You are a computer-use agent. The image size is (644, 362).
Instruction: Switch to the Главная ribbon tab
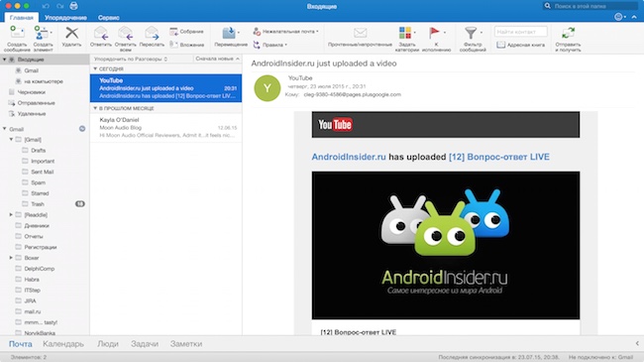(x=22, y=18)
